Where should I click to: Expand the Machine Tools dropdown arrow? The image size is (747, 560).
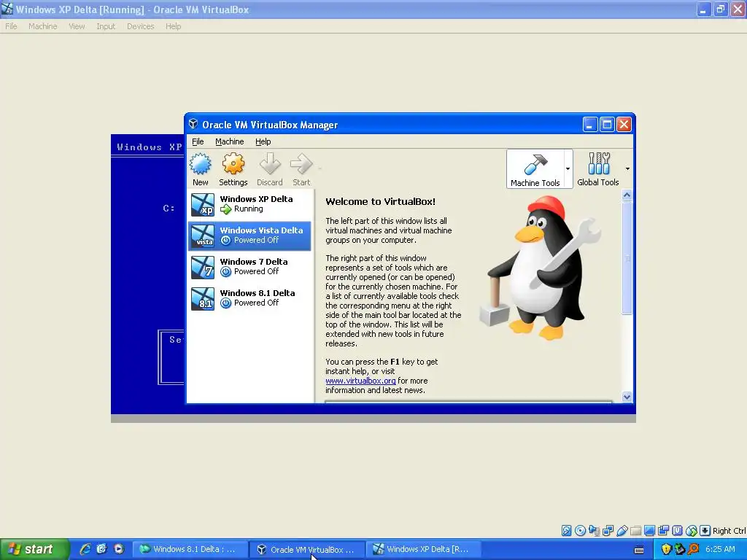coord(568,169)
